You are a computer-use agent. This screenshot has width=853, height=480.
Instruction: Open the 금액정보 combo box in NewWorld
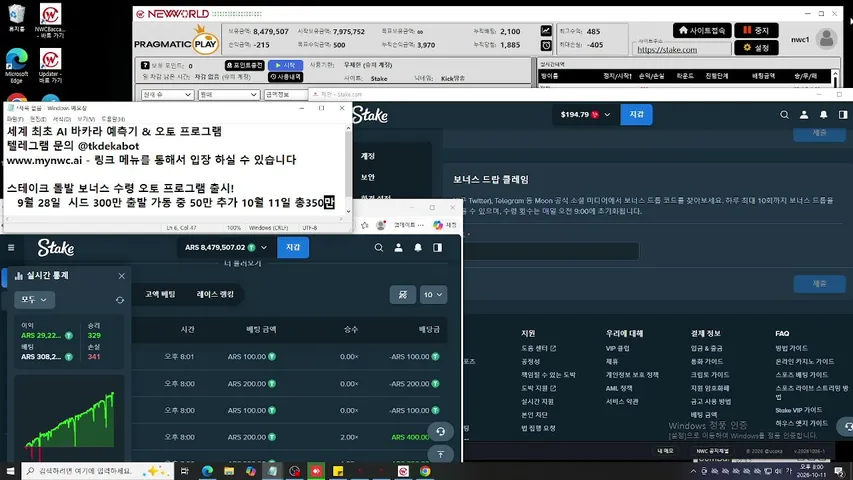point(286,95)
